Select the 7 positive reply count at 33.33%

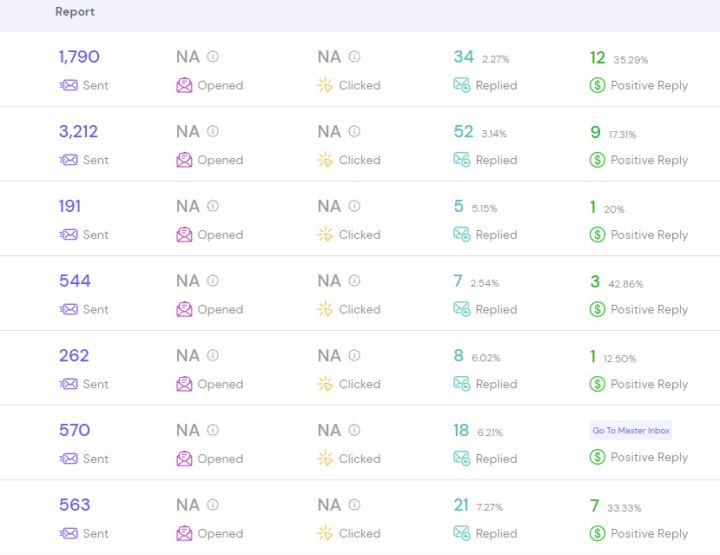(x=594, y=505)
